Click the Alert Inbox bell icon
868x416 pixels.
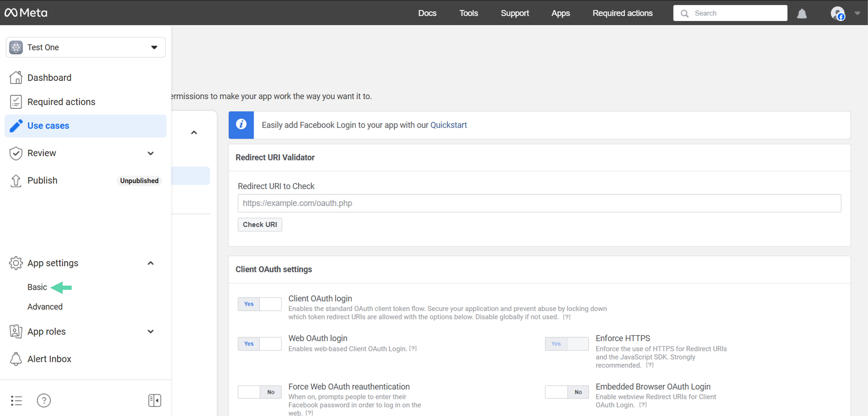point(16,359)
